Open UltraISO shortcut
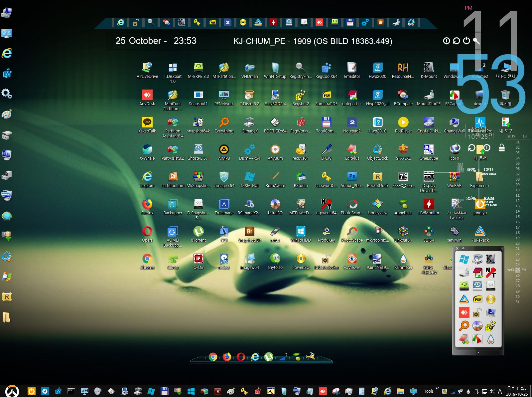The width and height of the screenshot is (532, 397). point(275,207)
